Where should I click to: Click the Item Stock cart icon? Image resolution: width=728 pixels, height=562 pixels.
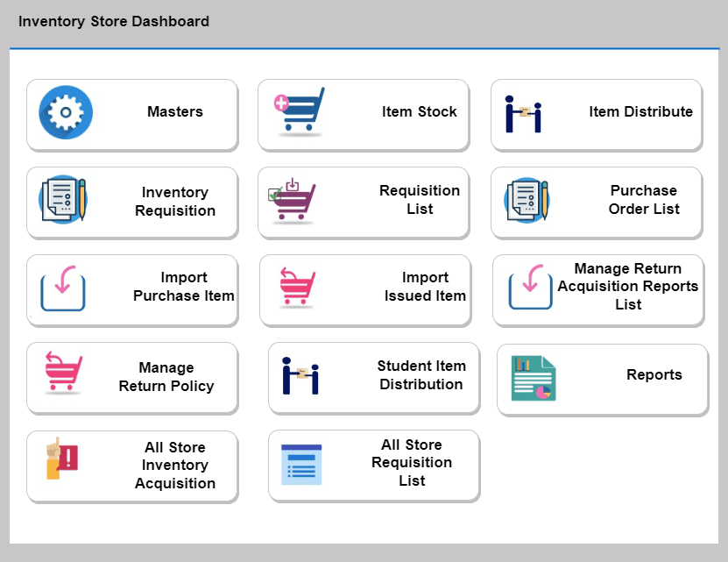coord(300,111)
